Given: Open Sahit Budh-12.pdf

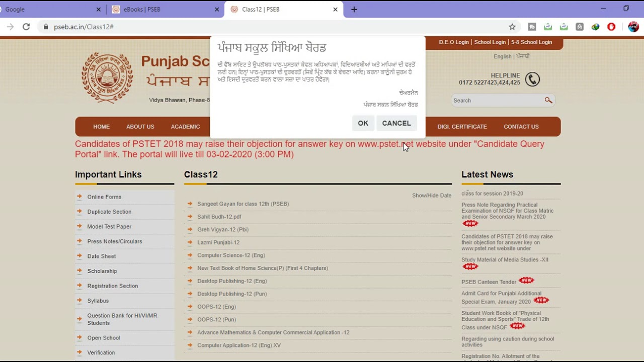Looking at the screenshot, I should (219, 217).
